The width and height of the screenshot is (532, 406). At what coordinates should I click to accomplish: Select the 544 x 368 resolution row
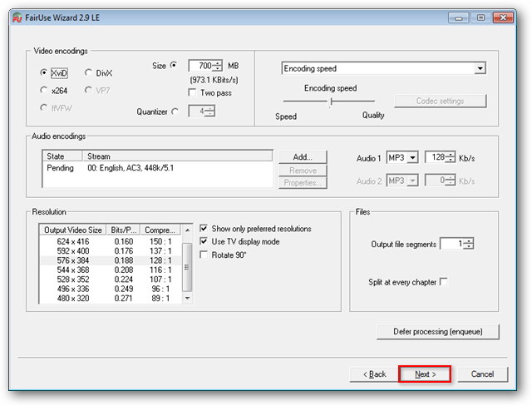[x=111, y=270]
